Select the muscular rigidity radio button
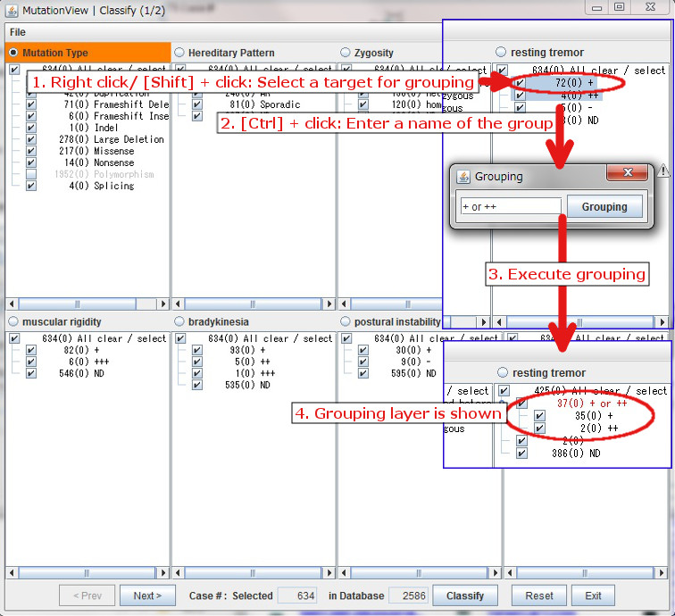This screenshot has height=616, width=675. tap(13, 321)
